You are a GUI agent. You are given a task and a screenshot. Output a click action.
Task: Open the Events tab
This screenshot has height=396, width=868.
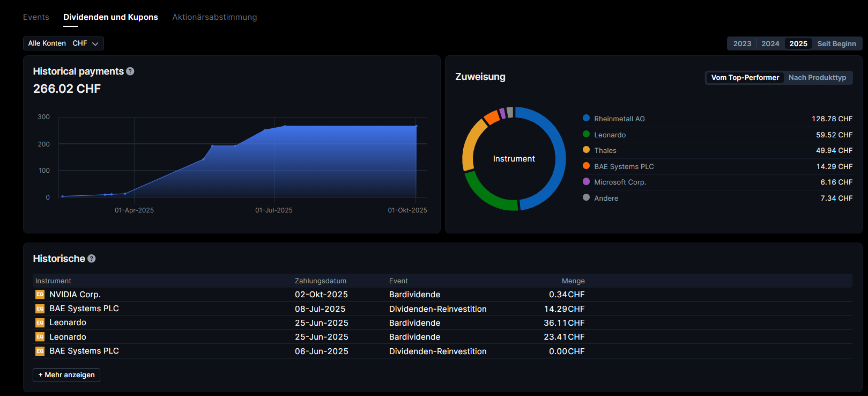pyautogui.click(x=36, y=17)
